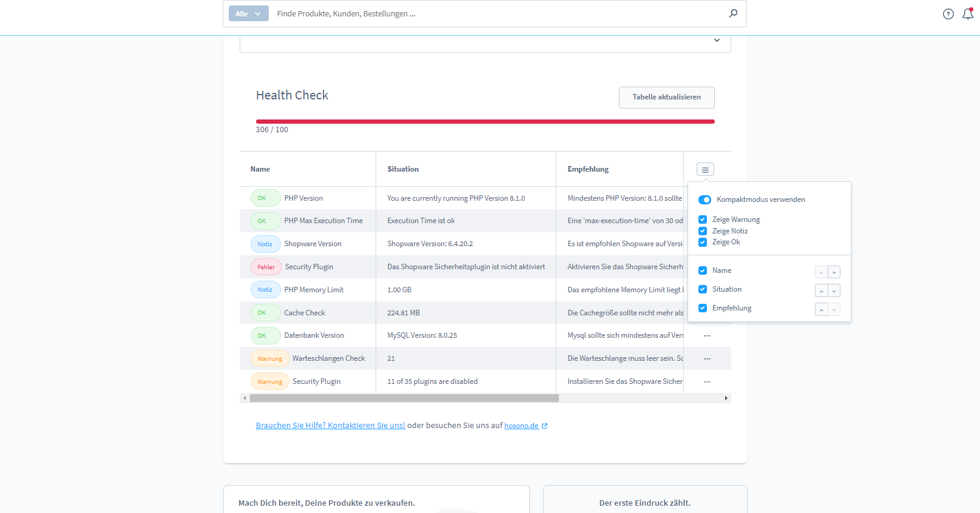The height and width of the screenshot is (513, 980).
Task: Open the notifications bell
Action: 968,13
